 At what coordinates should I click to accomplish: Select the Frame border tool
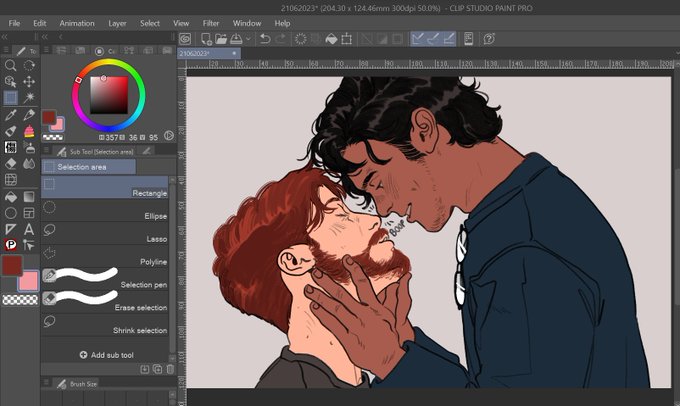coord(29,213)
